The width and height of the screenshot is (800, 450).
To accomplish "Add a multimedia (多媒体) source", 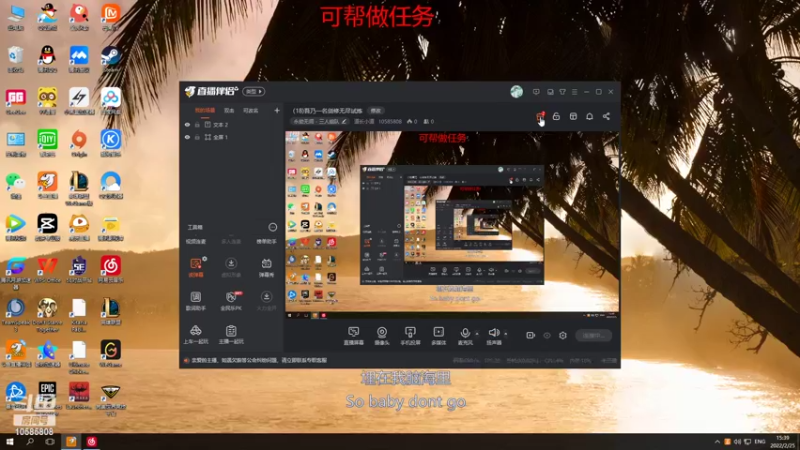I will [x=438, y=336].
